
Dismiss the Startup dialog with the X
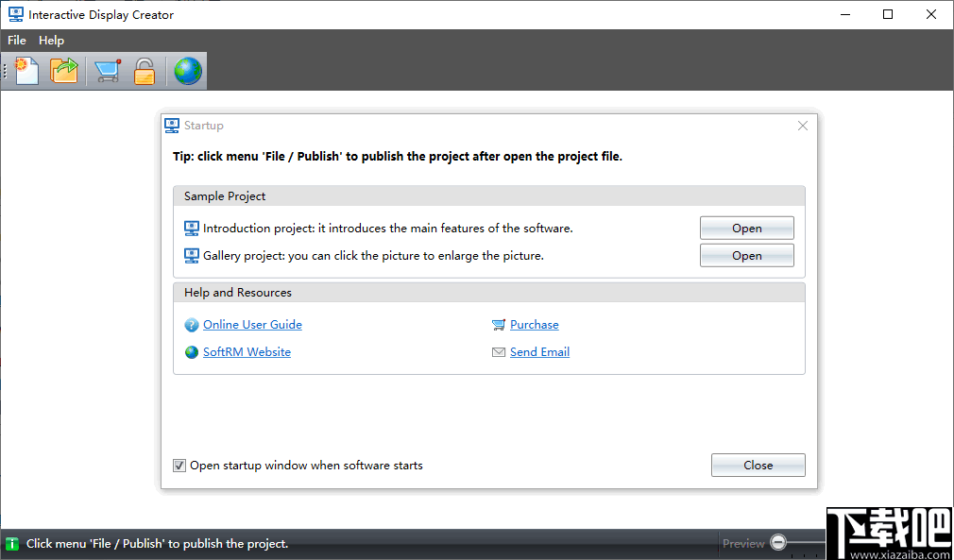pos(803,126)
